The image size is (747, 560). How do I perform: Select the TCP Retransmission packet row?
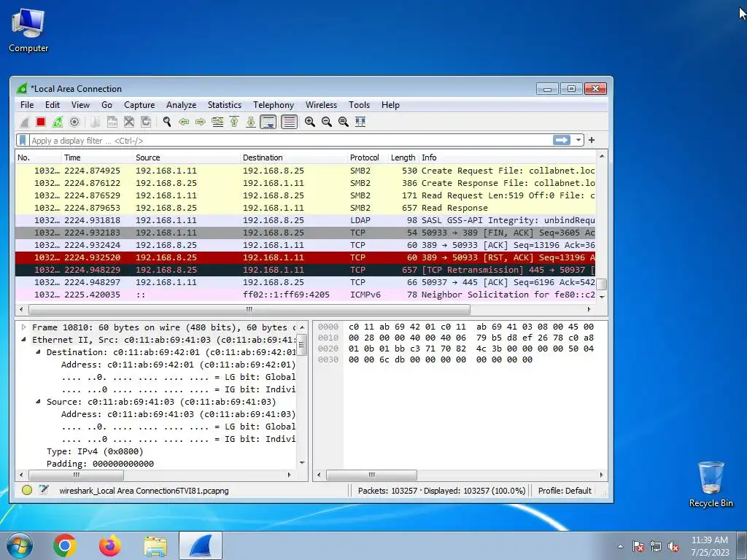tap(306, 270)
